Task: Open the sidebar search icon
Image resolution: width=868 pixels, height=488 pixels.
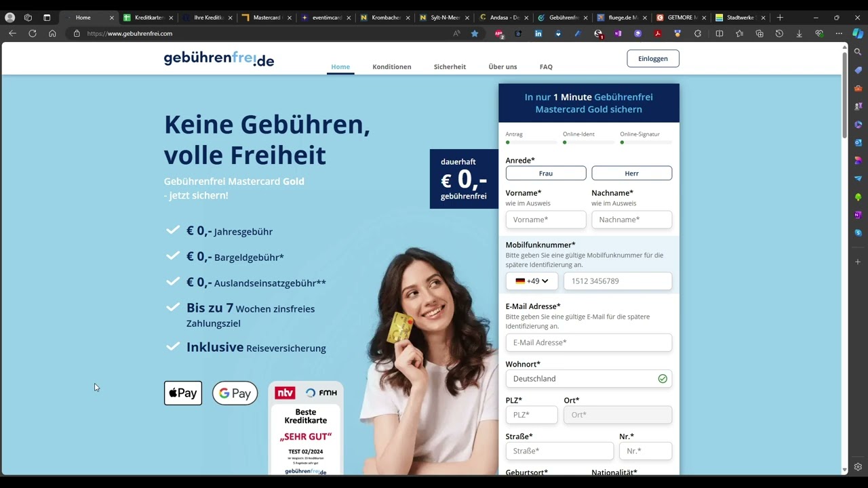Action: tap(858, 52)
